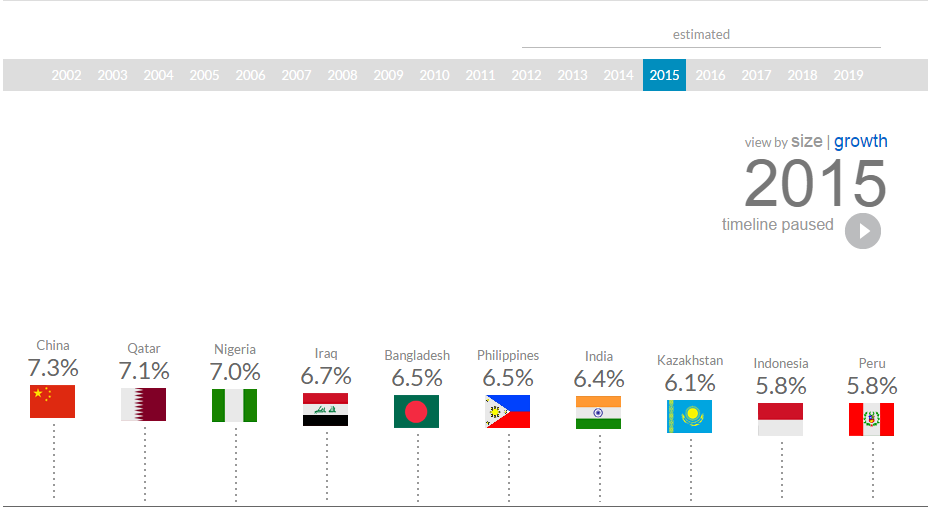Screen dimensions: 944x509
Task: Click the Indonesia flag icon
Action: [780, 419]
